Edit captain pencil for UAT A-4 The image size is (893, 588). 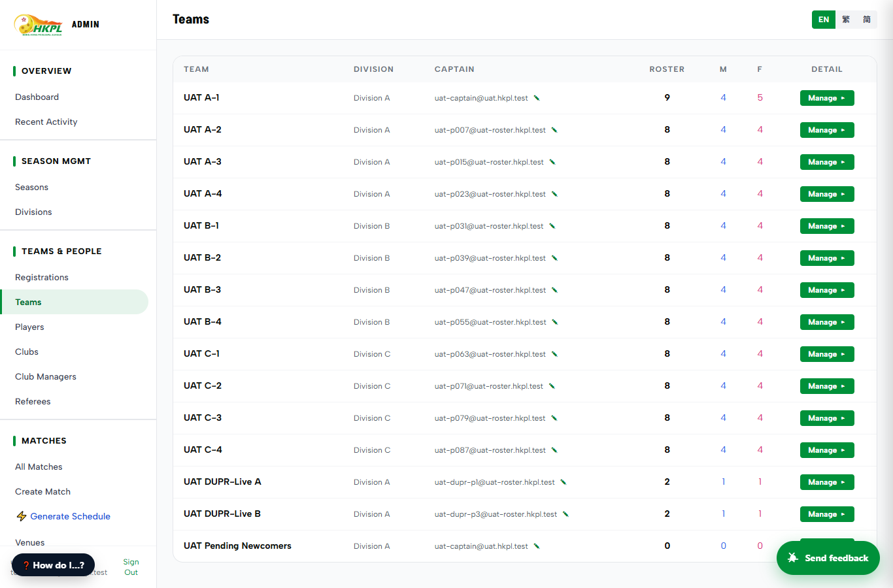click(554, 194)
